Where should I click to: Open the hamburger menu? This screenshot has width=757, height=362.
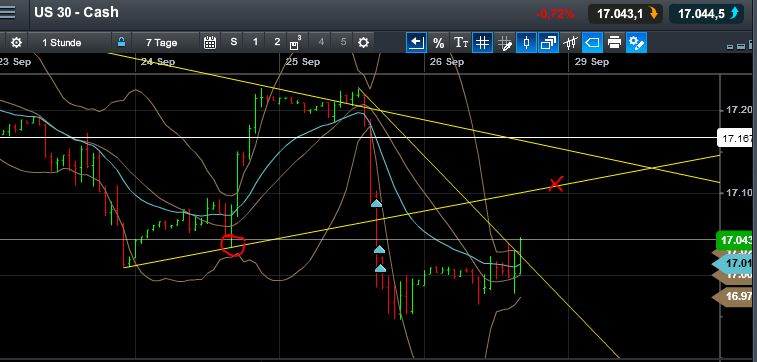[7, 12]
